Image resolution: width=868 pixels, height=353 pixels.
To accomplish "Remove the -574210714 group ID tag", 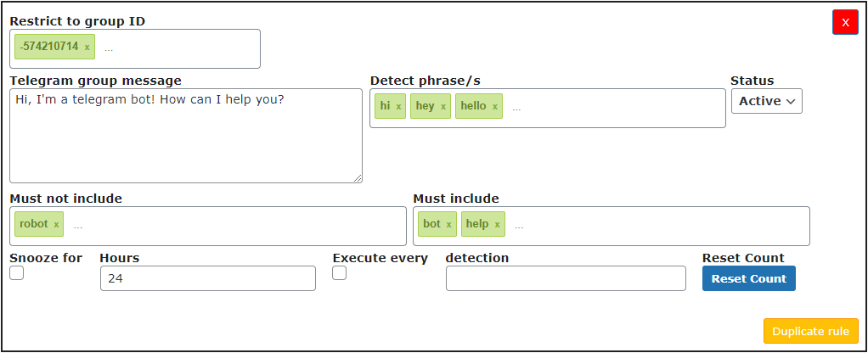I will (x=87, y=48).
